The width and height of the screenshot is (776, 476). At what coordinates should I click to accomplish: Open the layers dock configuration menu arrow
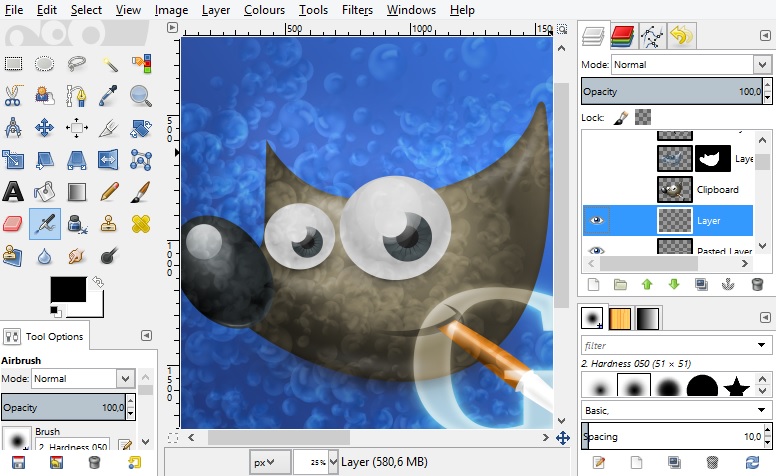pos(765,36)
